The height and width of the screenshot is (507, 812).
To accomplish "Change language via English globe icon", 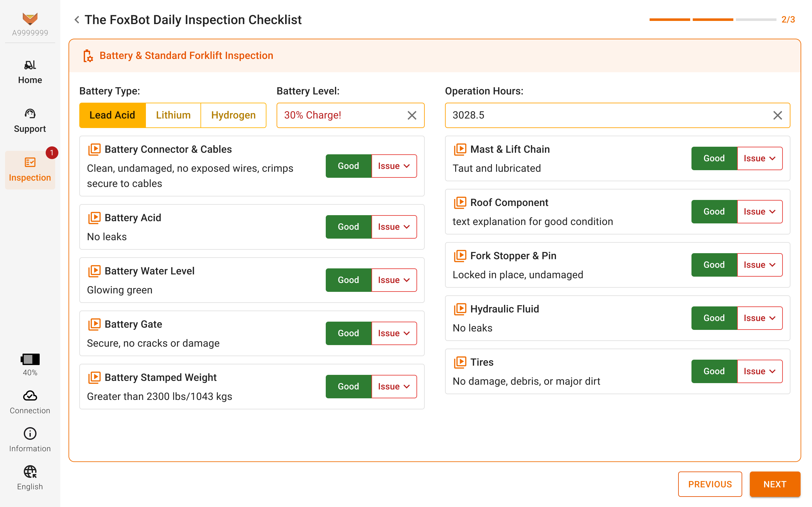I will [x=30, y=472].
